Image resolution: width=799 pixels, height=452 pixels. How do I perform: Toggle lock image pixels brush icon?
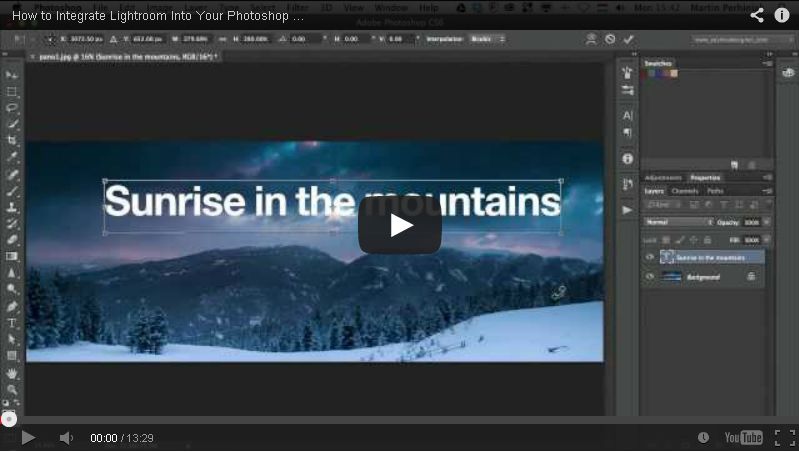click(x=680, y=240)
